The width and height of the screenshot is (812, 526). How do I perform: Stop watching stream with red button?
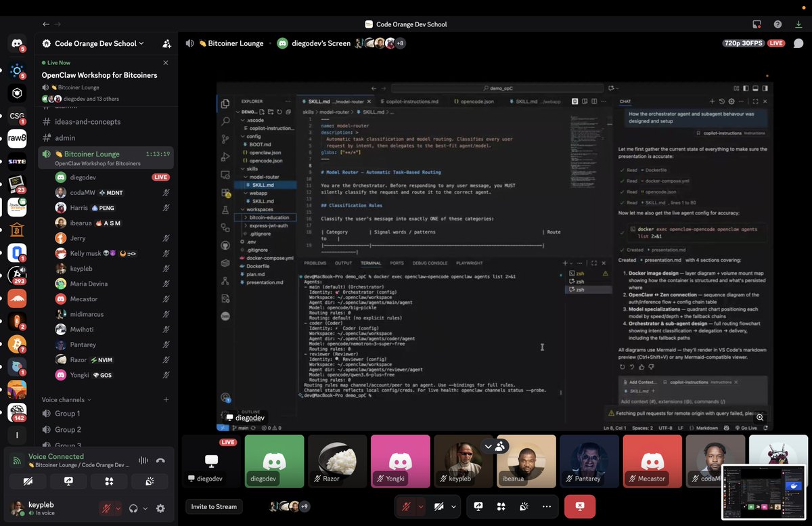580,506
